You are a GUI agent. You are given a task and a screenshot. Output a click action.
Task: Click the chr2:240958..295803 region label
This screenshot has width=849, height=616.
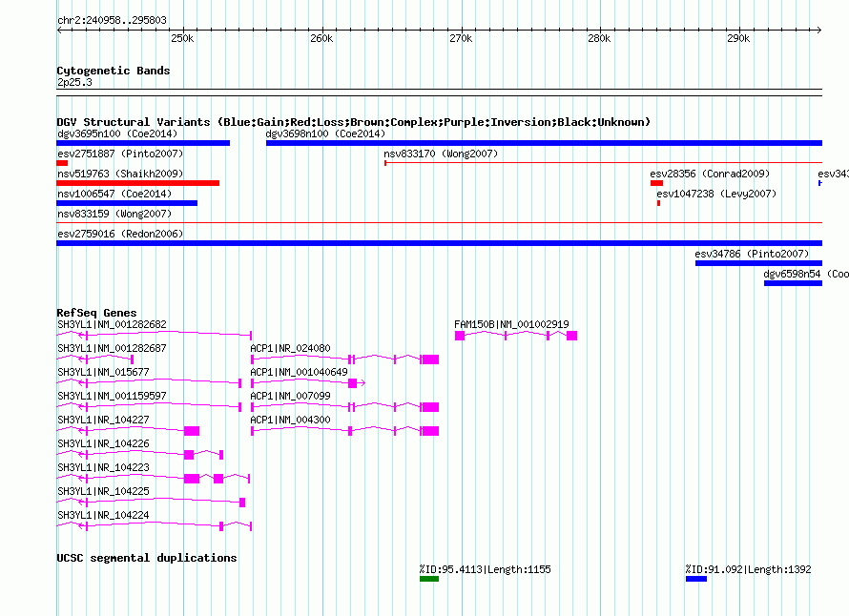pyautogui.click(x=112, y=21)
